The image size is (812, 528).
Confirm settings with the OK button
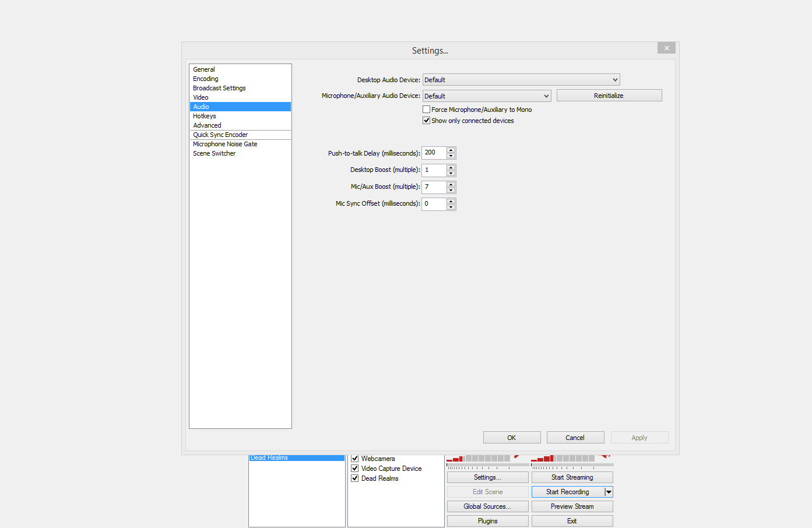pyautogui.click(x=512, y=438)
